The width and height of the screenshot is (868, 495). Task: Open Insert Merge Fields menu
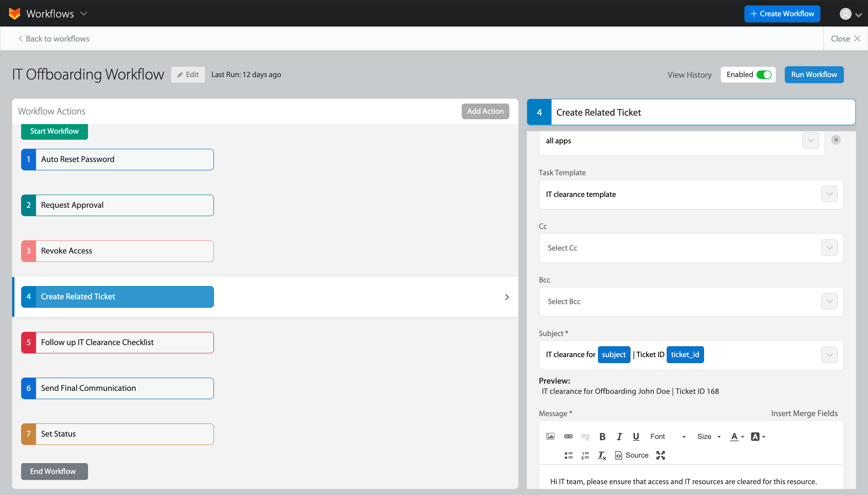(x=804, y=413)
